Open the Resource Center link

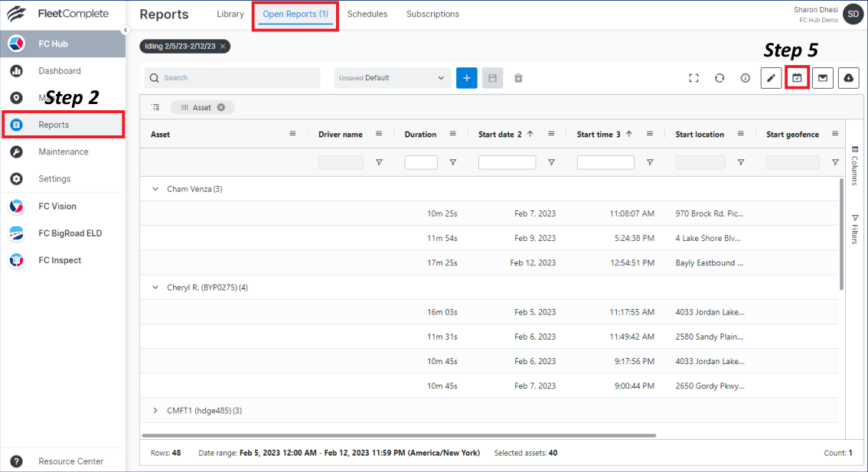[x=70, y=461]
